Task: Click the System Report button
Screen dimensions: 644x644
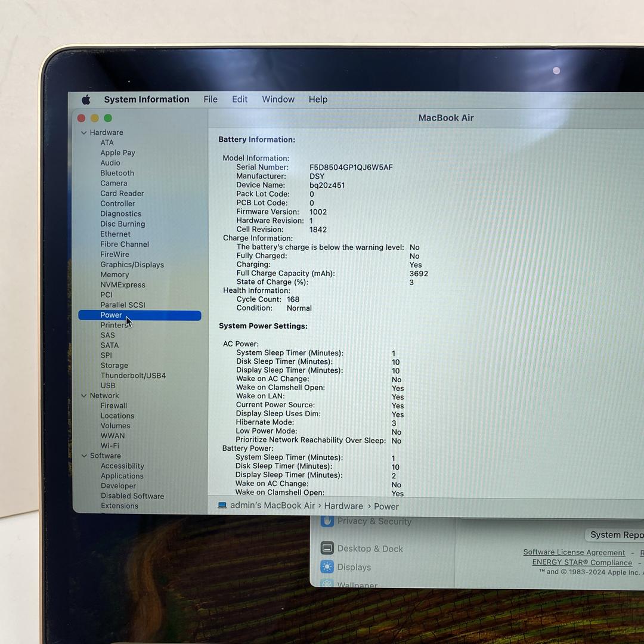Action: (614, 535)
